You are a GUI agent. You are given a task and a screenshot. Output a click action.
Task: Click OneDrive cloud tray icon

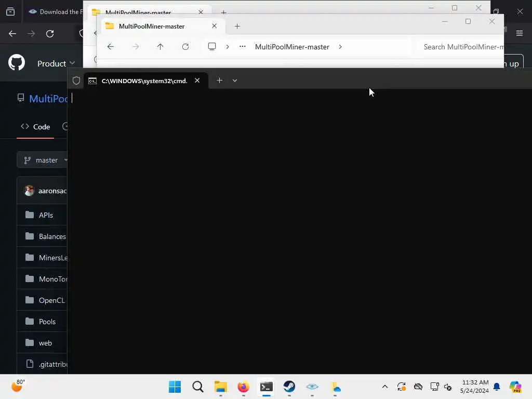pyautogui.click(x=418, y=387)
